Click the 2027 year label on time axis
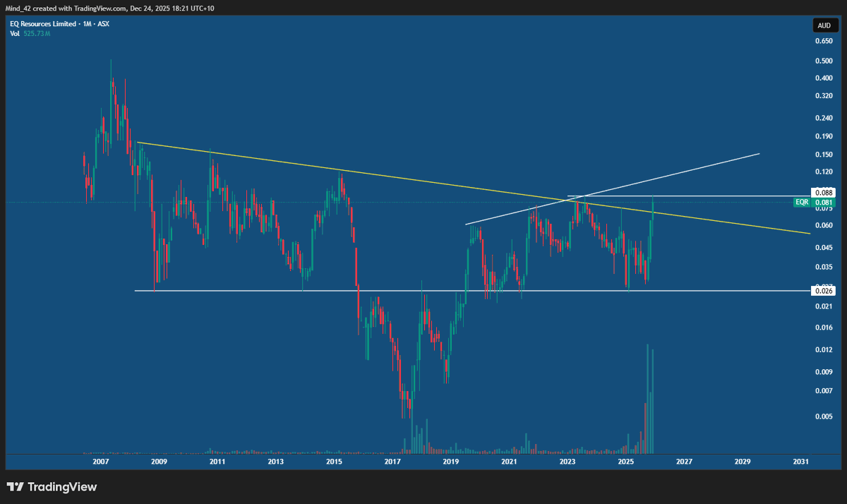 click(684, 462)
